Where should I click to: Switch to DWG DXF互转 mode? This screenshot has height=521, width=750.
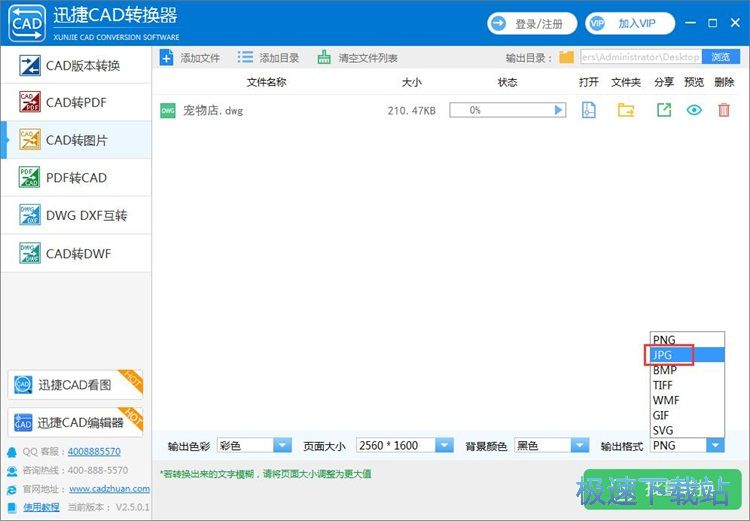click(76, 215)
